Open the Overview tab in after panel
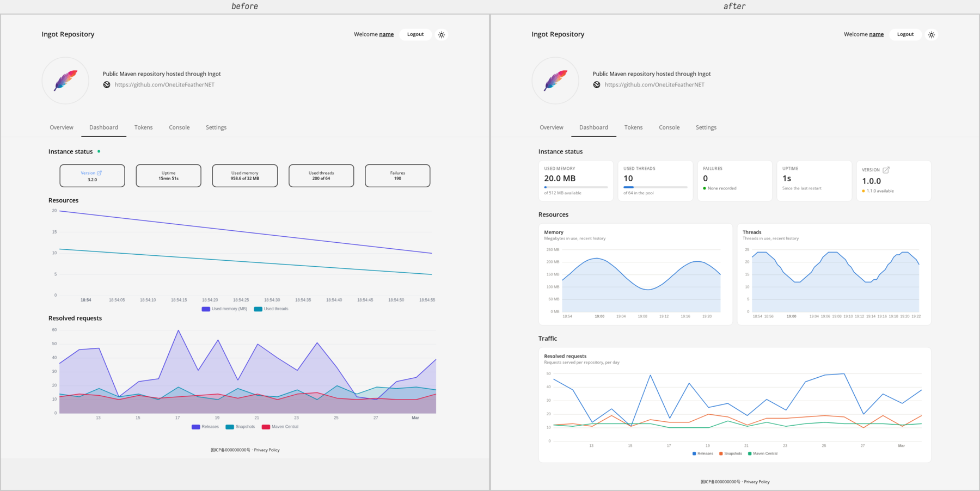 tap(552, 127)
